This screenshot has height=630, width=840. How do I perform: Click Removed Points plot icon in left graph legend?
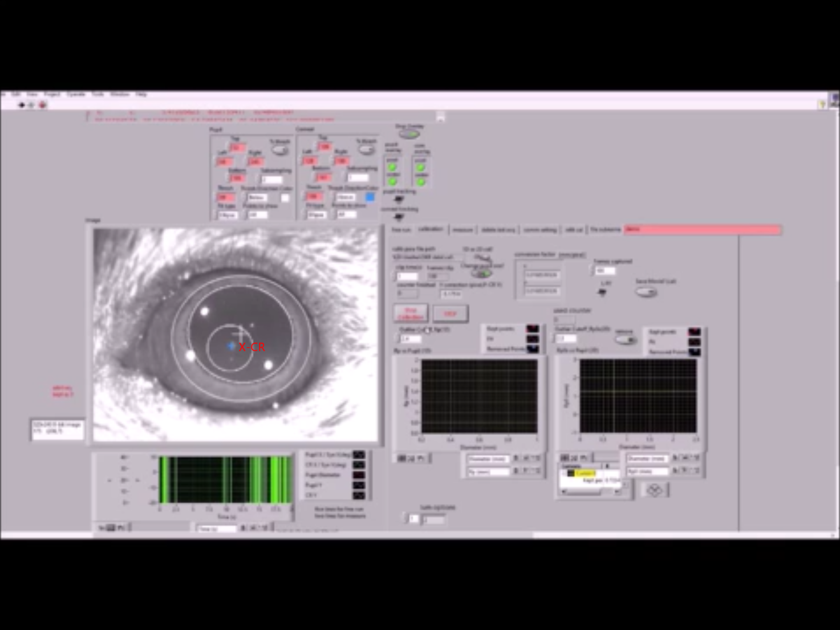(x=532, y=349)
